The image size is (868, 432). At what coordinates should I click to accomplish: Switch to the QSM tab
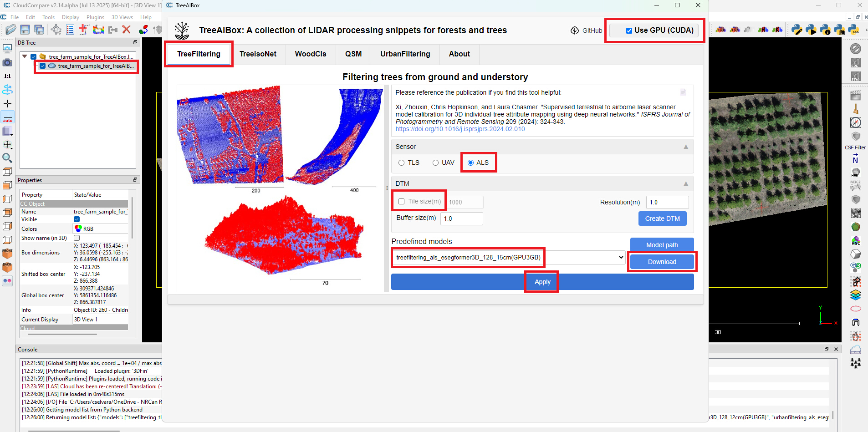[x=353, y=54]
